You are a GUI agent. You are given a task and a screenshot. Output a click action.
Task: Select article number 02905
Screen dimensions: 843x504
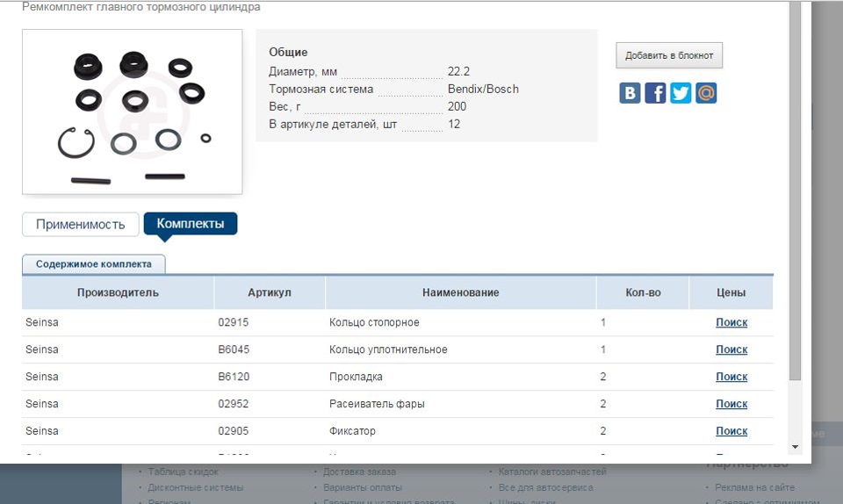pyautogui.click(x=234, y=431)
